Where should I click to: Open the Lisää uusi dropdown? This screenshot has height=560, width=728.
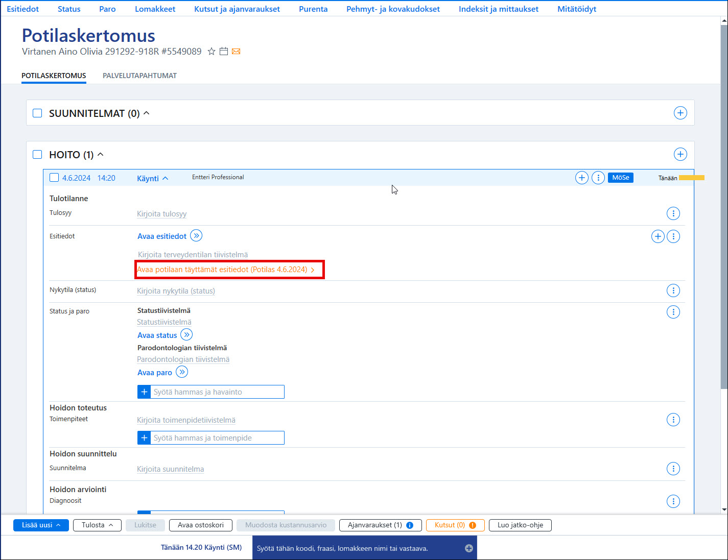(41, 525)
